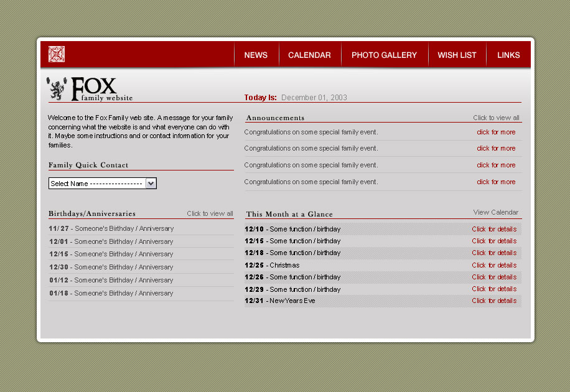
Task: Click to view all Birthdays/Anniversaries
Action: pyautogui.click(x=210, y=213)
